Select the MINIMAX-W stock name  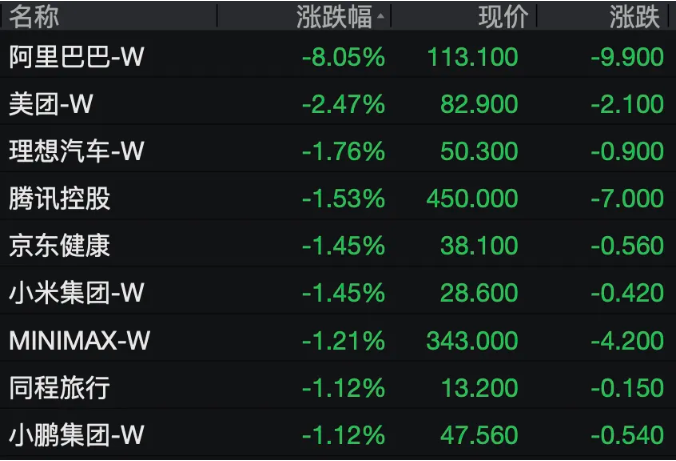pyautogui.click(x=79, y=341)
